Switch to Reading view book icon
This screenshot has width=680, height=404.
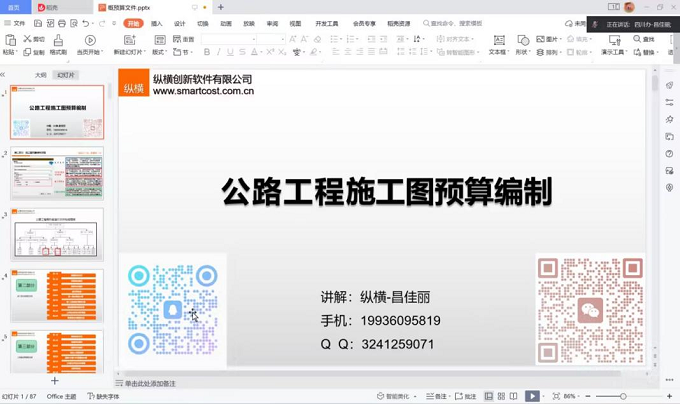pos(513,396)
